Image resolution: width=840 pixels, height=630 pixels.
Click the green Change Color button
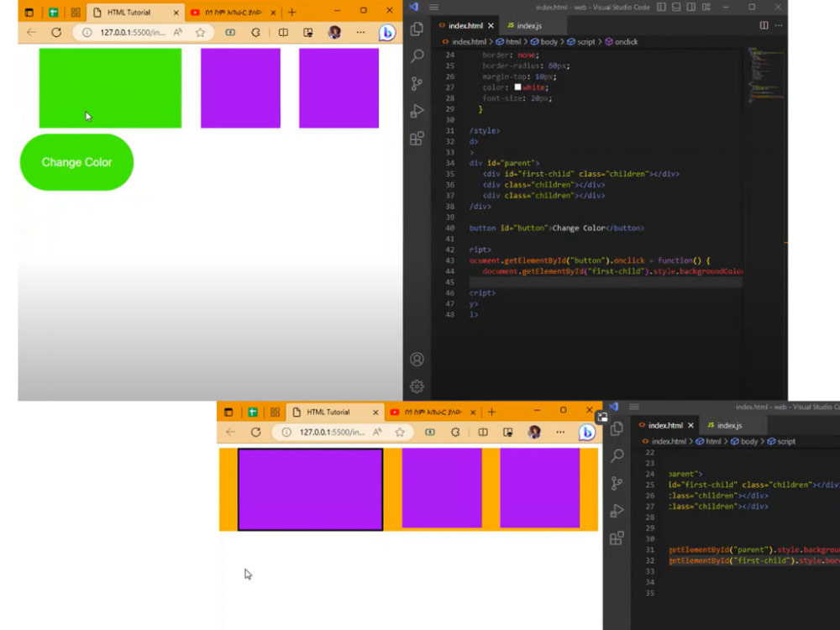[x=76, y=162]
